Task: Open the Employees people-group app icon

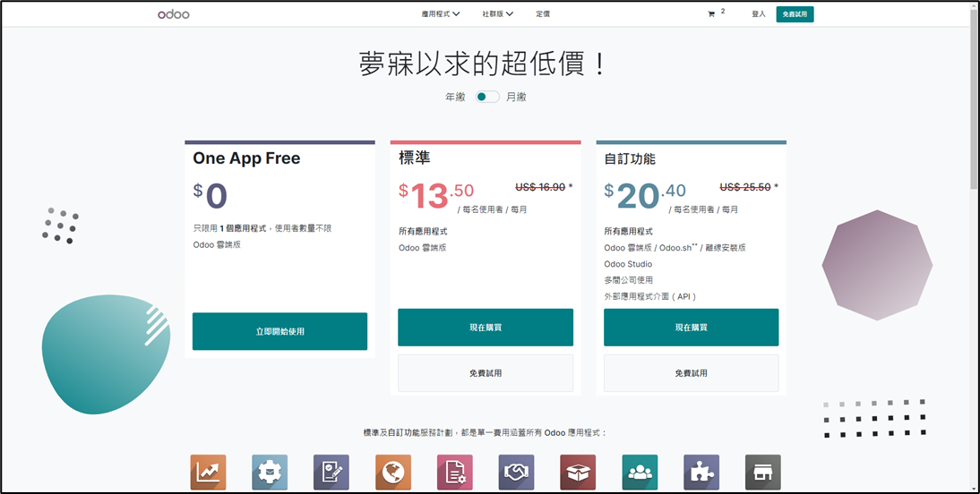Action: [x=640, y=473]
